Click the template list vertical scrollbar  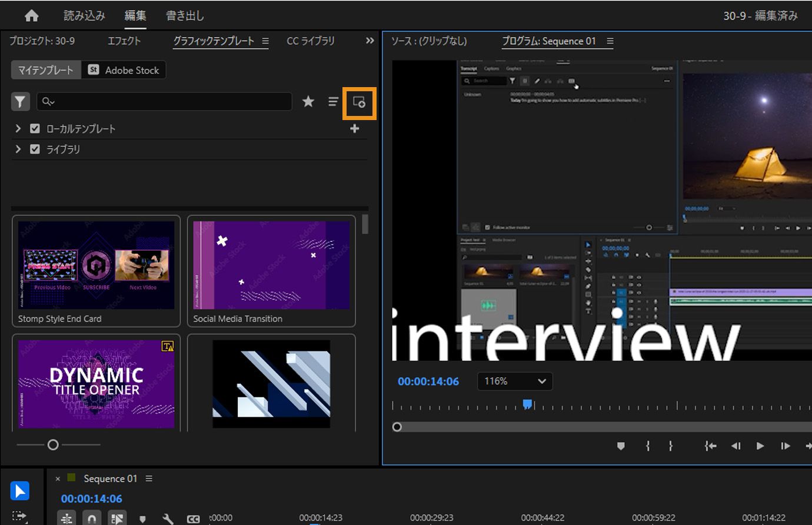click(x=365, y=225)
